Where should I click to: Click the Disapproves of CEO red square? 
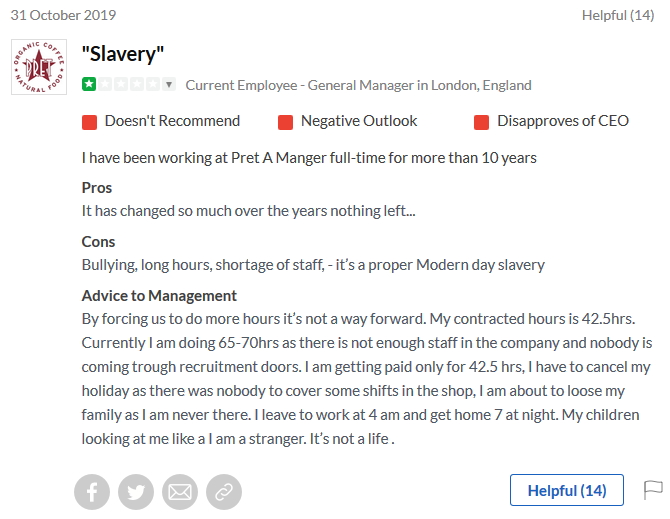tap(481, 122)
